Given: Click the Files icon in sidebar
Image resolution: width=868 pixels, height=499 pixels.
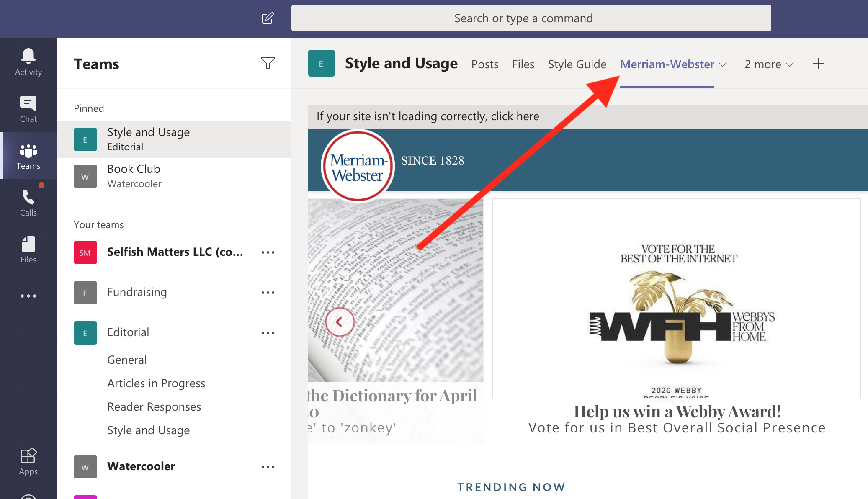Looking at the screenshot, I should tap(28, 245).
